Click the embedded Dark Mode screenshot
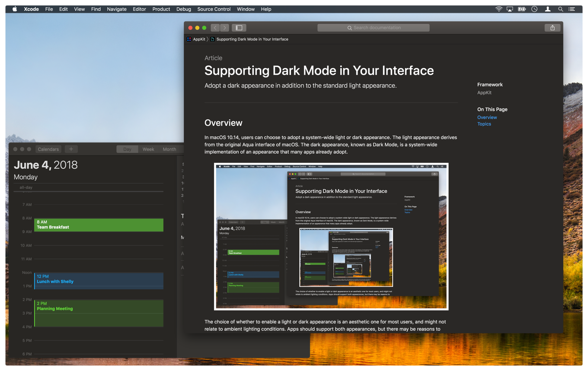 pos(331,236)
